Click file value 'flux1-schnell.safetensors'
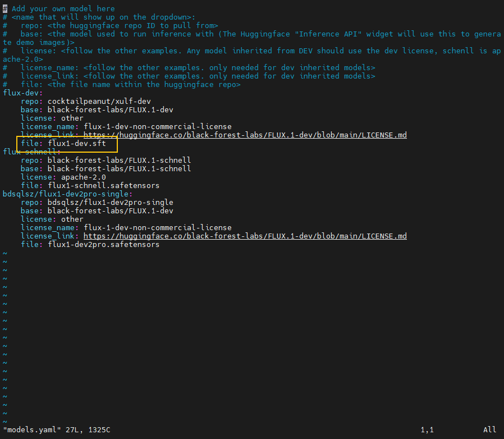Viewport: 504px width, 439px height. click(103, 186)
